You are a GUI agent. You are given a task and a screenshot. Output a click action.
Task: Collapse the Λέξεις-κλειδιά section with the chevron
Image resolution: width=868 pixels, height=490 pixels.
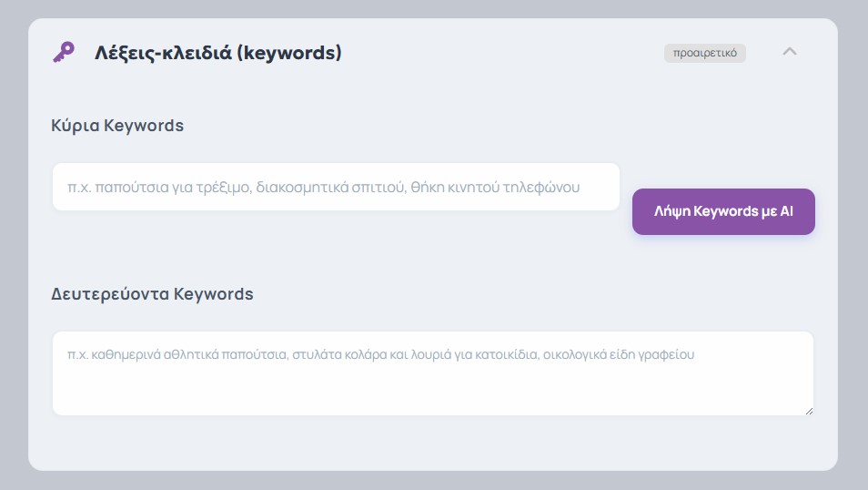click(x=790, y=52)
